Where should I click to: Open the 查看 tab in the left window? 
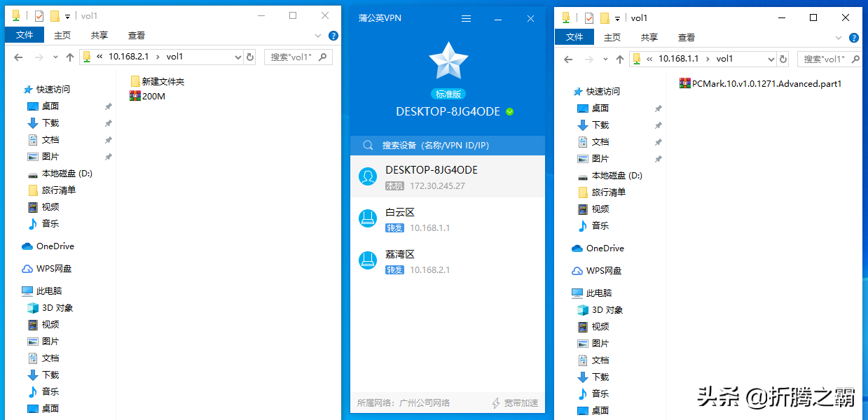[x=137, y=35]
